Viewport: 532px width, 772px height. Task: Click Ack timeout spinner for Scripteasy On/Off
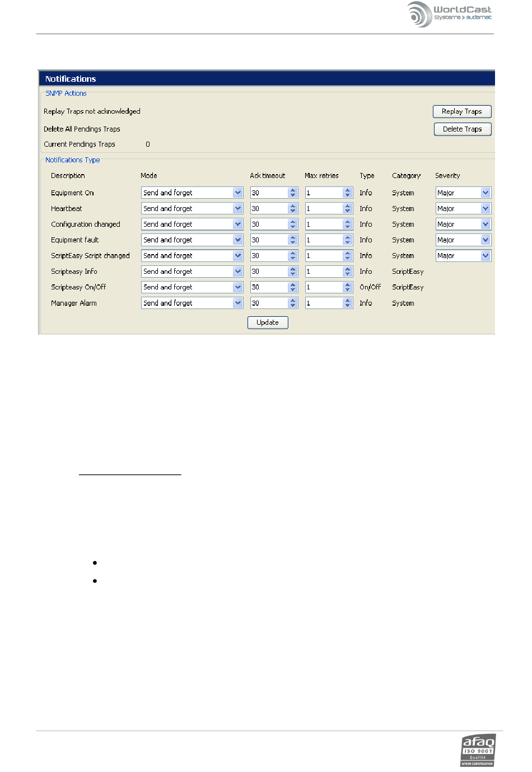coord(293,287)
